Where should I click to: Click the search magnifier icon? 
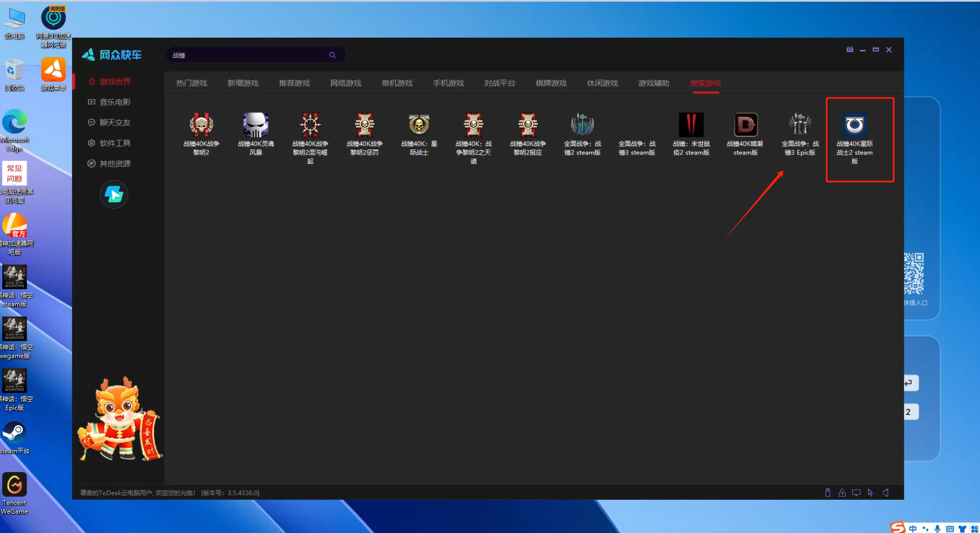pos(333,55)
